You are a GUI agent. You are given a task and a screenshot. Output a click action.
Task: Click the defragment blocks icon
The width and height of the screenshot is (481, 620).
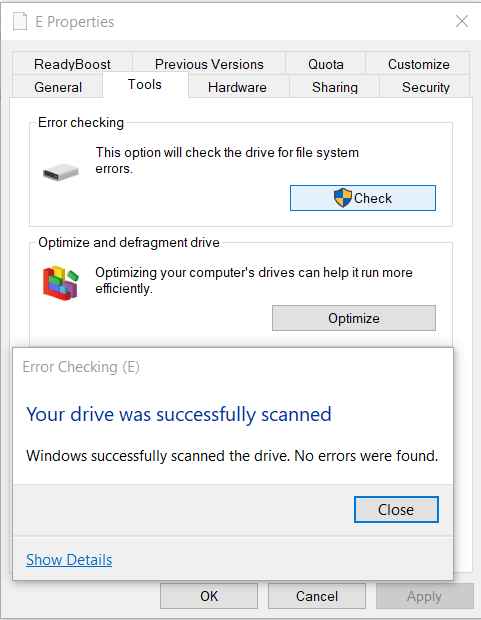[61, 283]
